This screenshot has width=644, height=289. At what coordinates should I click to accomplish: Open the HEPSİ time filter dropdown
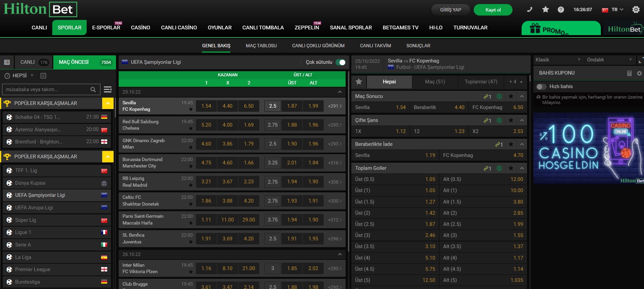(x=19, y=76)
